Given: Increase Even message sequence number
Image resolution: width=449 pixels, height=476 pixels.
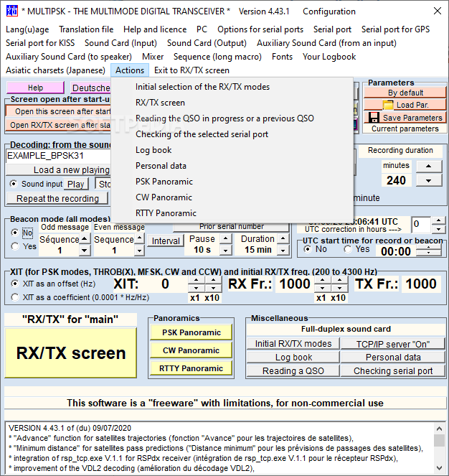Looking at the screenshot, I should 139,238.
